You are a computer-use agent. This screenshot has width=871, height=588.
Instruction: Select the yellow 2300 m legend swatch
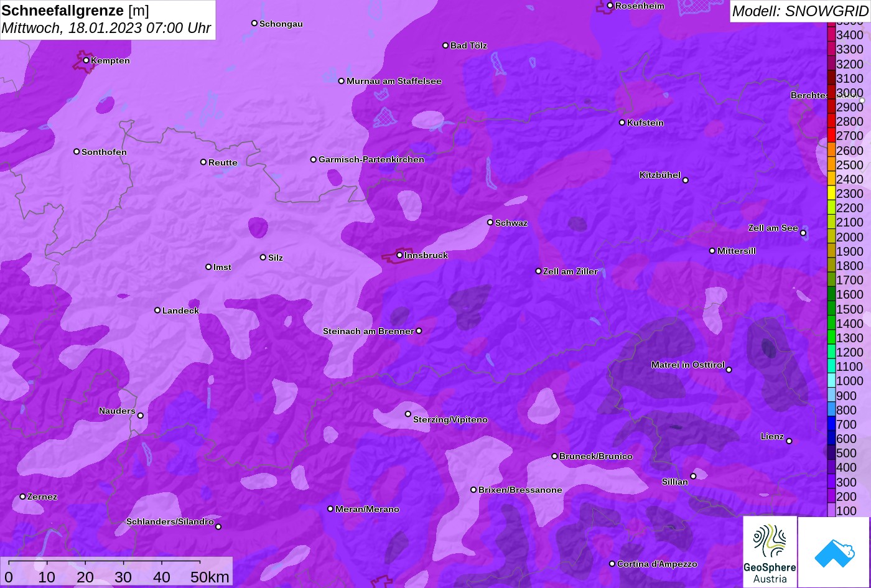pos(831,194)
